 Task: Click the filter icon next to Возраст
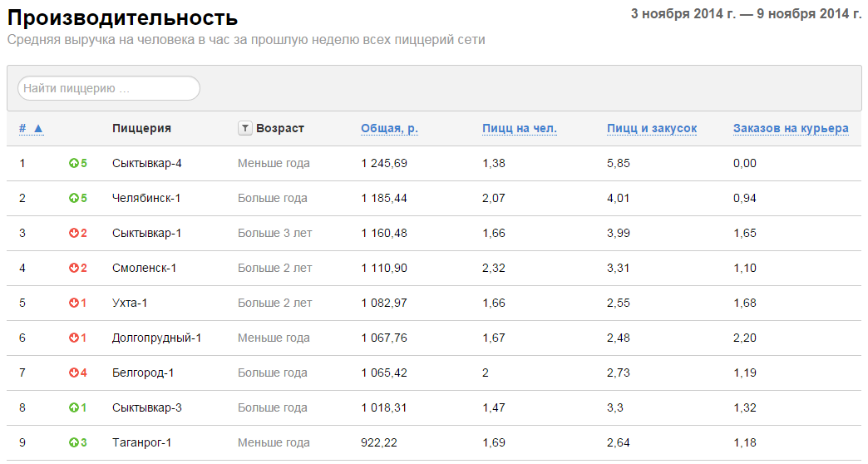pyautogui.click(x=244, y=128)
